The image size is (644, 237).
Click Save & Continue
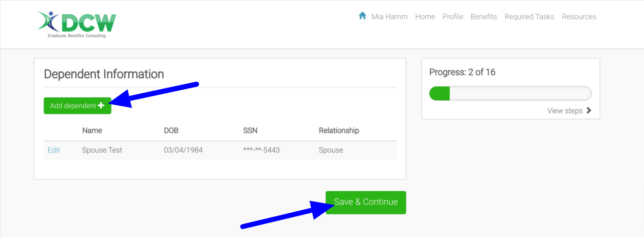(x=366, y=202)
